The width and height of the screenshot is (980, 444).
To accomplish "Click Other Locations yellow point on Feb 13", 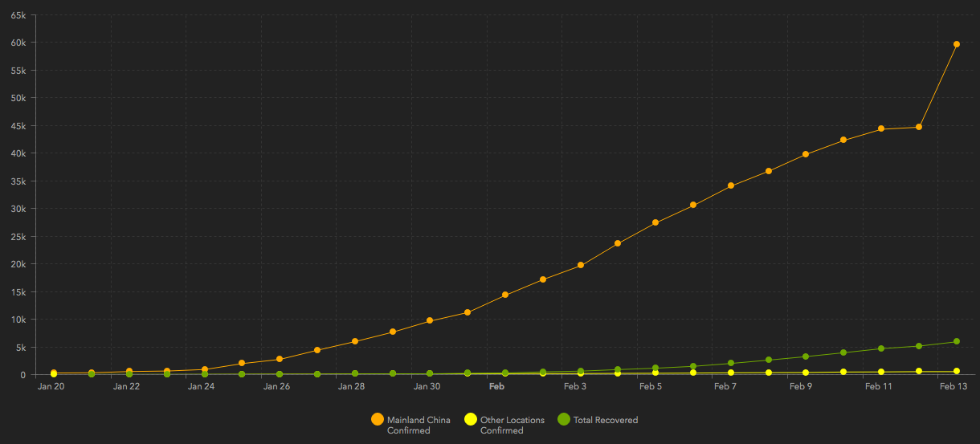I will coord(956,371).
